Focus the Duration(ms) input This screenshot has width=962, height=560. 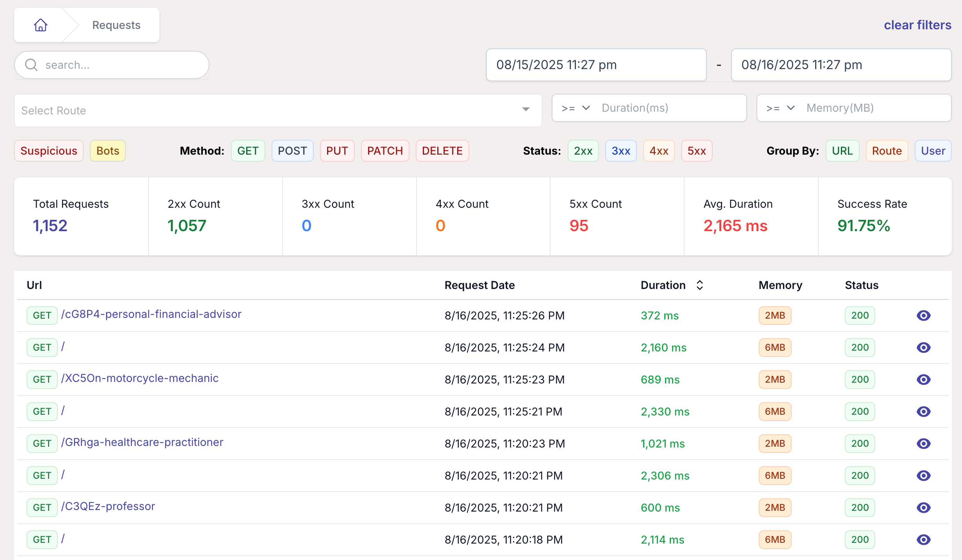[x=670, y=108]
